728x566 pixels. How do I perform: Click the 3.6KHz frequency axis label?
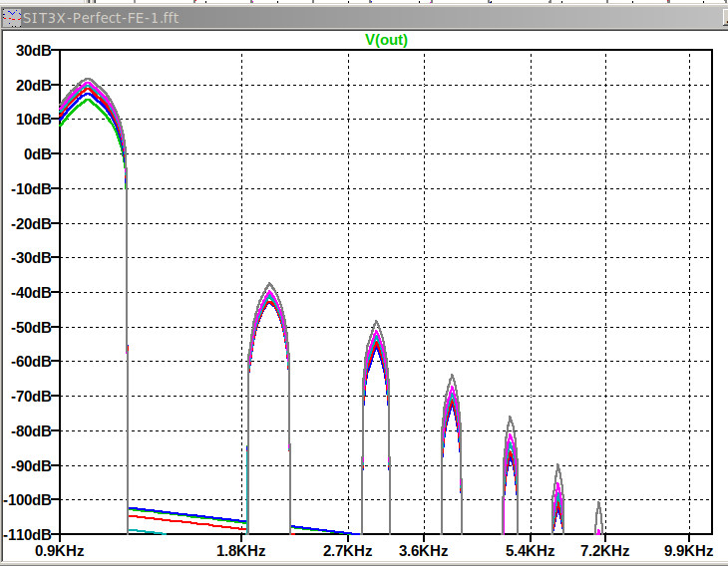[x=424, y=551]
